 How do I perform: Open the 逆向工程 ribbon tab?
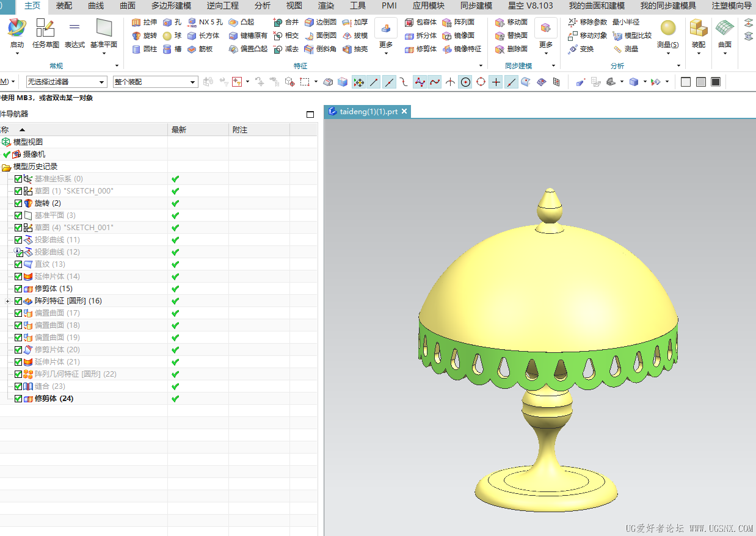(x=222, y=6)
